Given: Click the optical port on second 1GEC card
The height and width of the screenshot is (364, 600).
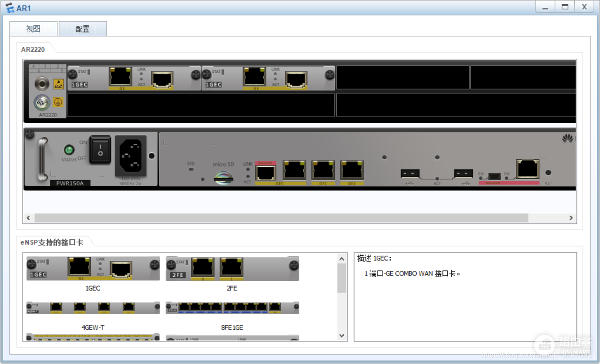Looking at the screenshot, I should point(296,79).
